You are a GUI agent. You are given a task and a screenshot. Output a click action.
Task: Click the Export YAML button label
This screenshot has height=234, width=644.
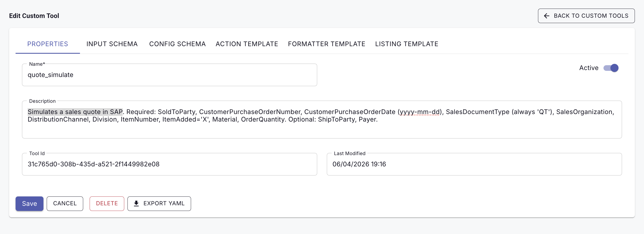pos(164,204)
